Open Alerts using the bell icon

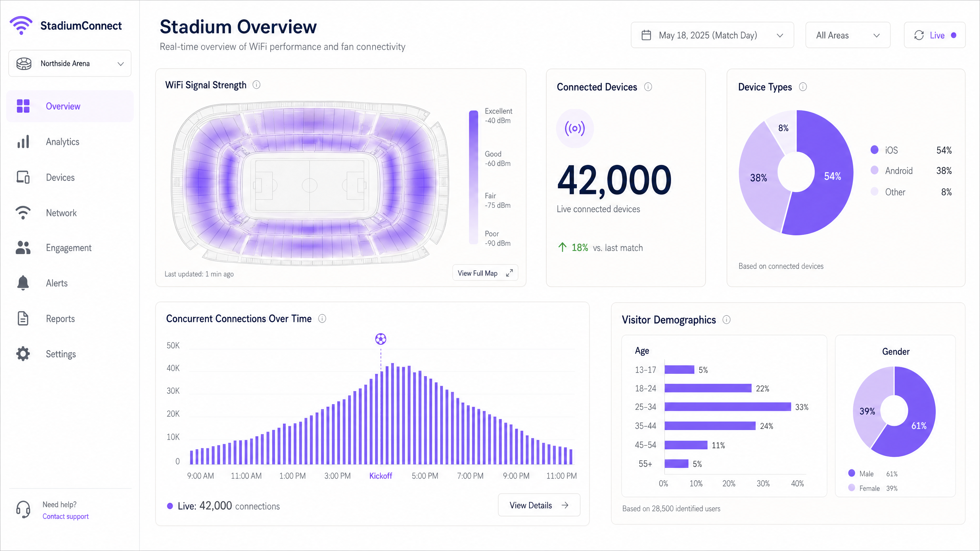(23, 283)
